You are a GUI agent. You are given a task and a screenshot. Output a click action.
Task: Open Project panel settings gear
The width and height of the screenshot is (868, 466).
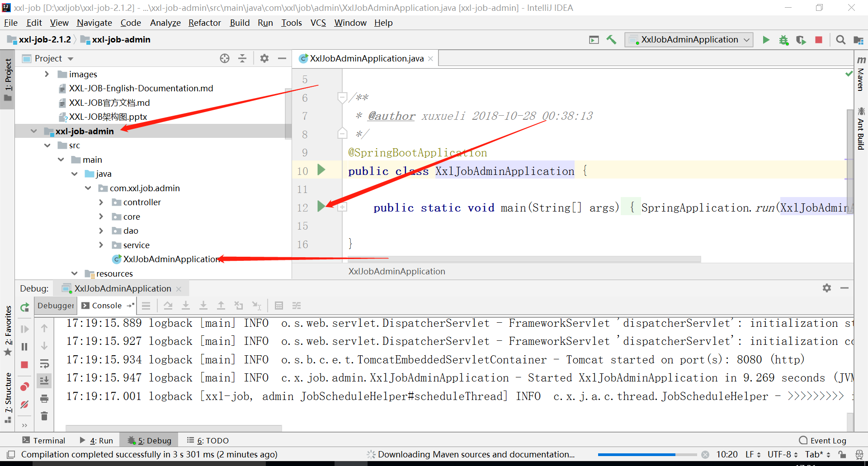tap(264, 58)
